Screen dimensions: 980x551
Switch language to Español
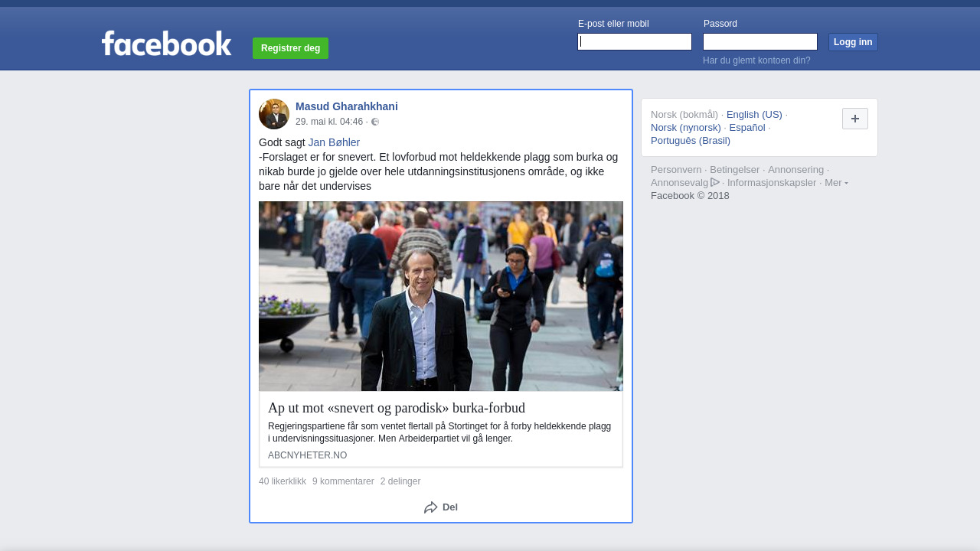click(747, 128)
